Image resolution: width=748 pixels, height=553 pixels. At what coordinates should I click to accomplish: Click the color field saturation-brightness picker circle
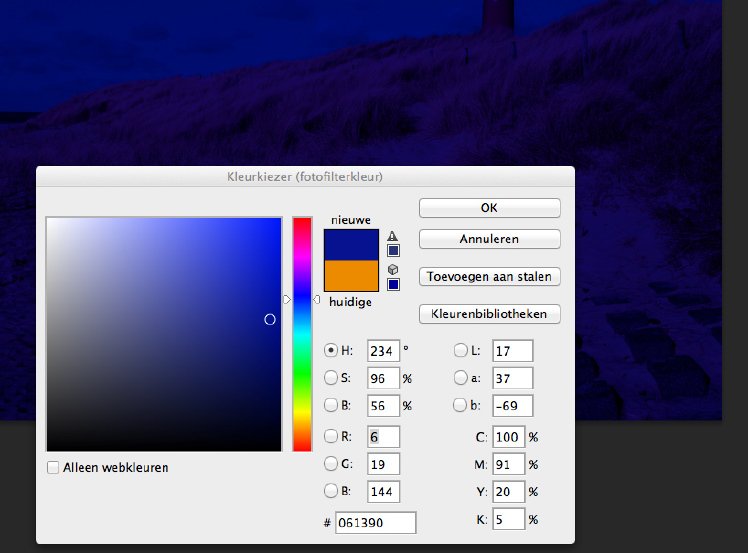[270, 319]
